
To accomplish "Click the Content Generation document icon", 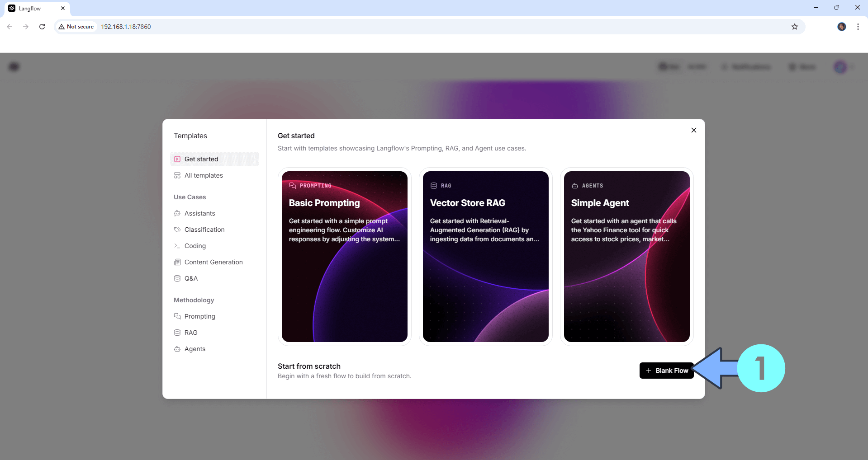I will point(177,262).
